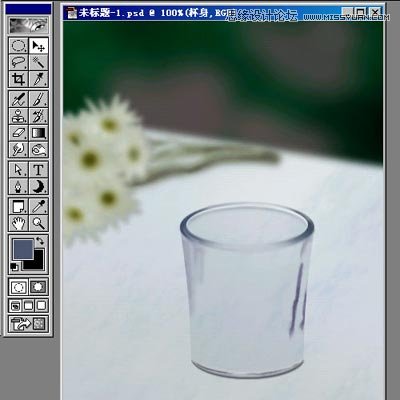Image resolution: width=400 pixels, height=400 pixels.
Task: Choose Full Screen mode
Action: coord(42,305)
